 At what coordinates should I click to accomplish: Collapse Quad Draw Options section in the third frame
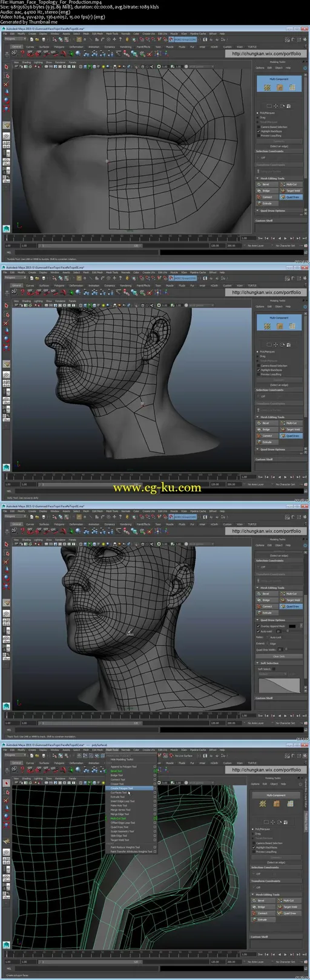pyautogui.click(x=257, y=620)
